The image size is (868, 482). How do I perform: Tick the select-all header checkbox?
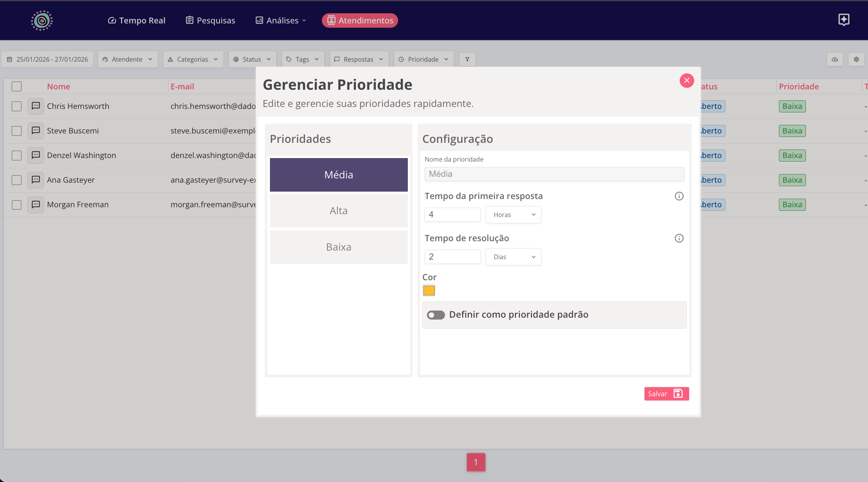point(16,86)
